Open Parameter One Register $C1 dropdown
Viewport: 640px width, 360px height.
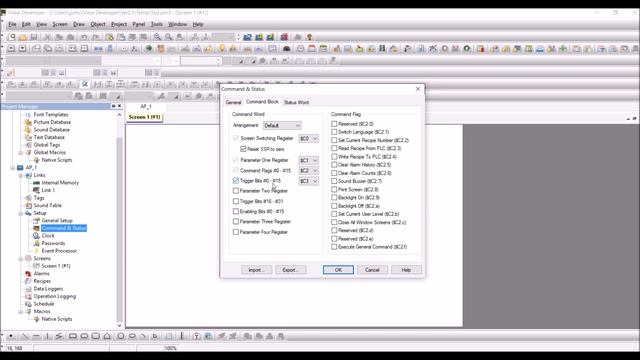[x=308, y=160]
